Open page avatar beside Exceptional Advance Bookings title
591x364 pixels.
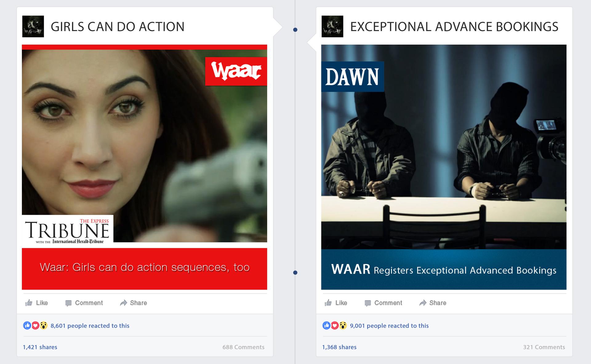[332, 26]
